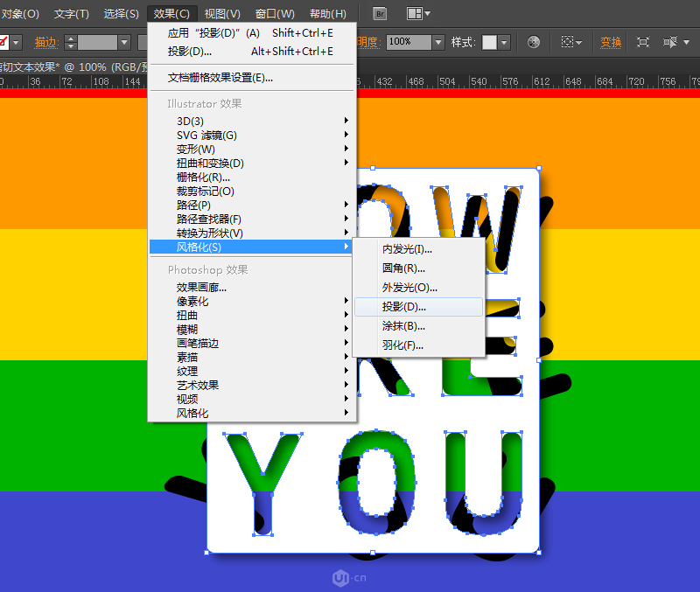The width and height of the screenshot is (700, 592).
Task: Click the white style swatch
Action: (488, 42)
